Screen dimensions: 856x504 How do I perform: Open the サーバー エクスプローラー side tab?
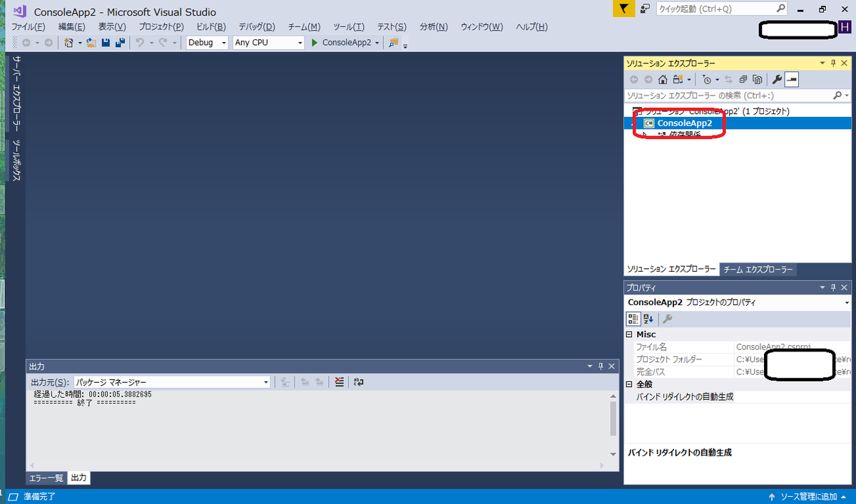pyautogui.click(x=16, y=94)
